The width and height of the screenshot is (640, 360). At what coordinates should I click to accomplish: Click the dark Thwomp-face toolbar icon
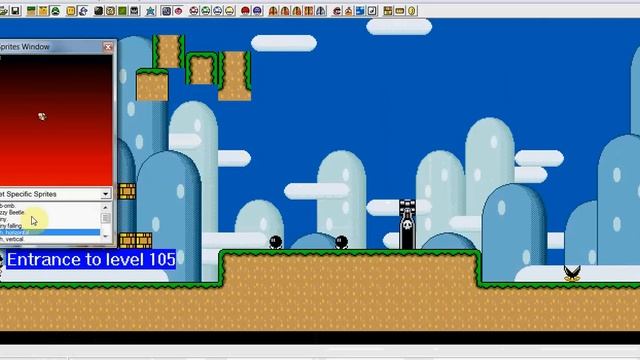click(x=134, y=11)
